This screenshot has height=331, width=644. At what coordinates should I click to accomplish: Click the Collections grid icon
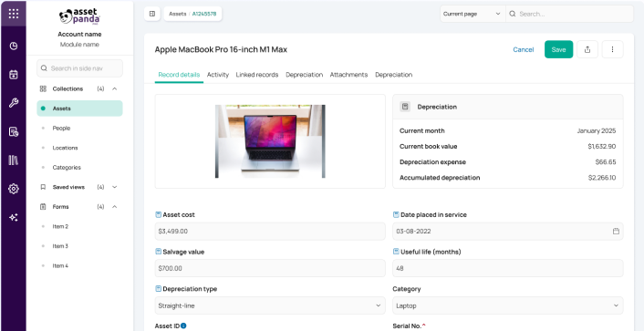(43, 88)
